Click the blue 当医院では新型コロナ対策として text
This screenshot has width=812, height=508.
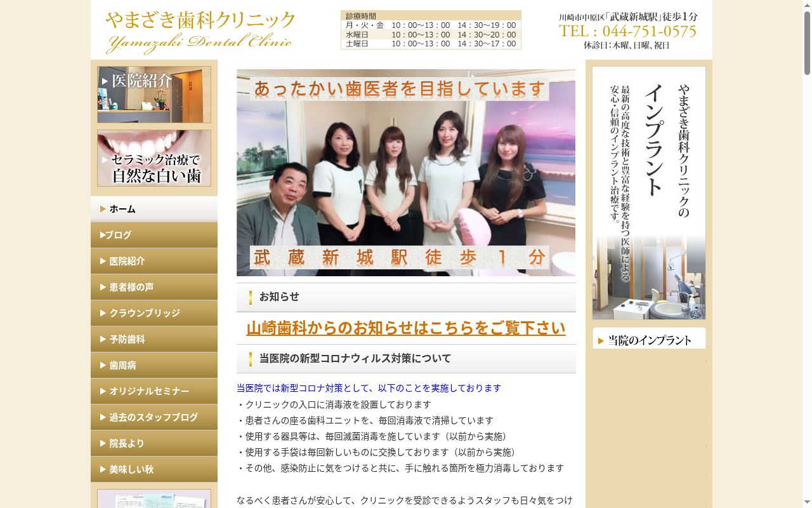(x=369, y=388)
